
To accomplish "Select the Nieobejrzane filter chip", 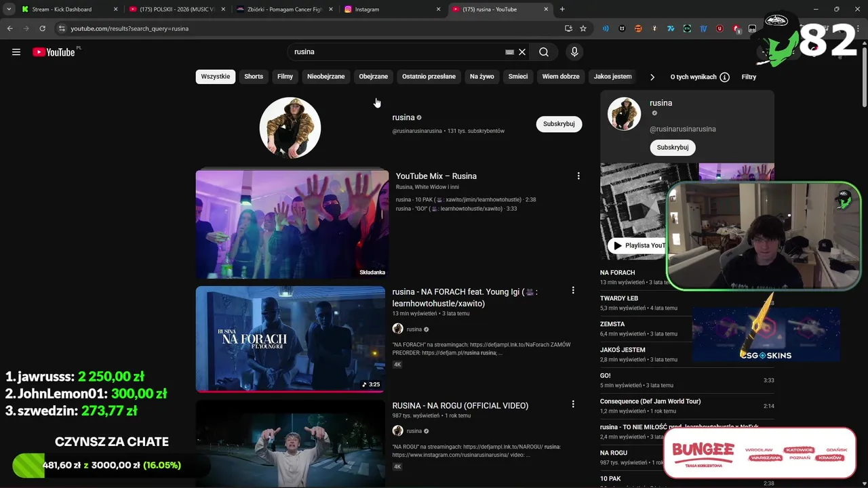I will (325, 77).
